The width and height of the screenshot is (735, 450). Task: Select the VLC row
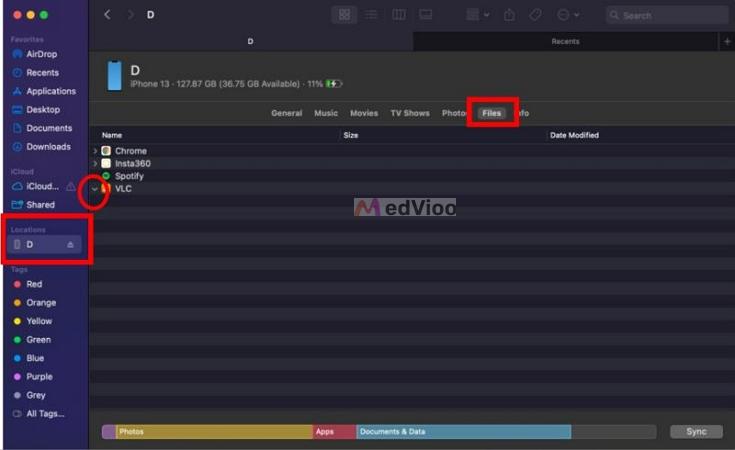412,188
